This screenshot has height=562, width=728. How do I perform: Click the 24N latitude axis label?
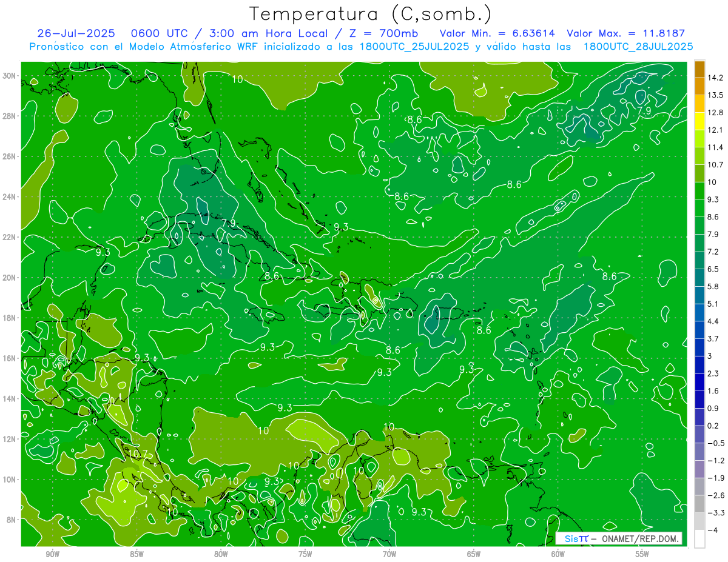click(10, 197)
